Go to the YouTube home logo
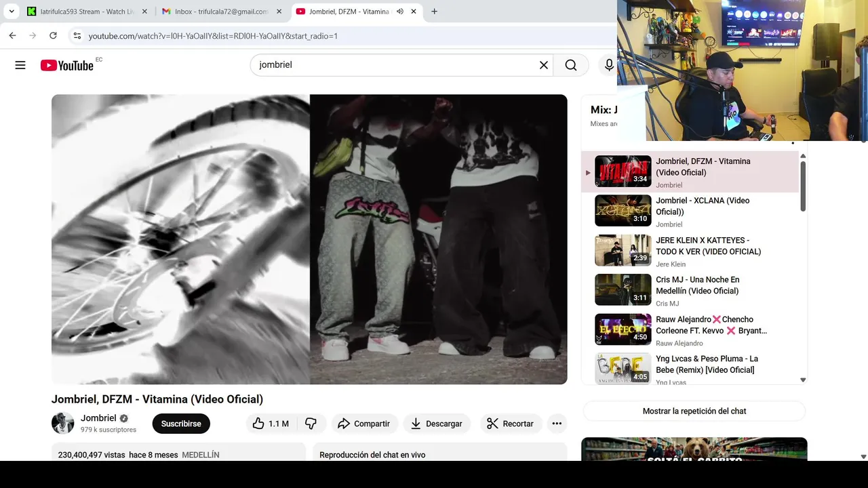Viewport: 868px width, 488px height. (66, 65)
